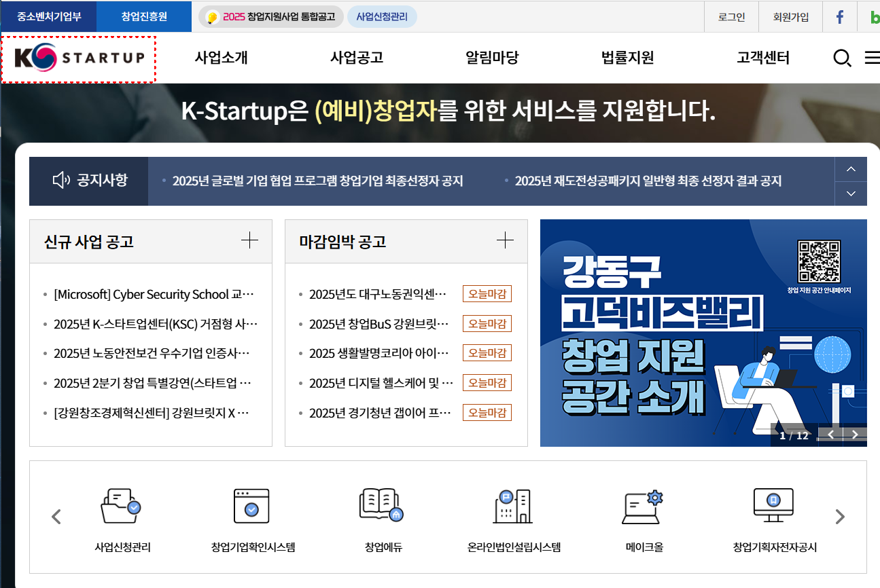Open 창업기획자전자공시 from the icon row

773,517
